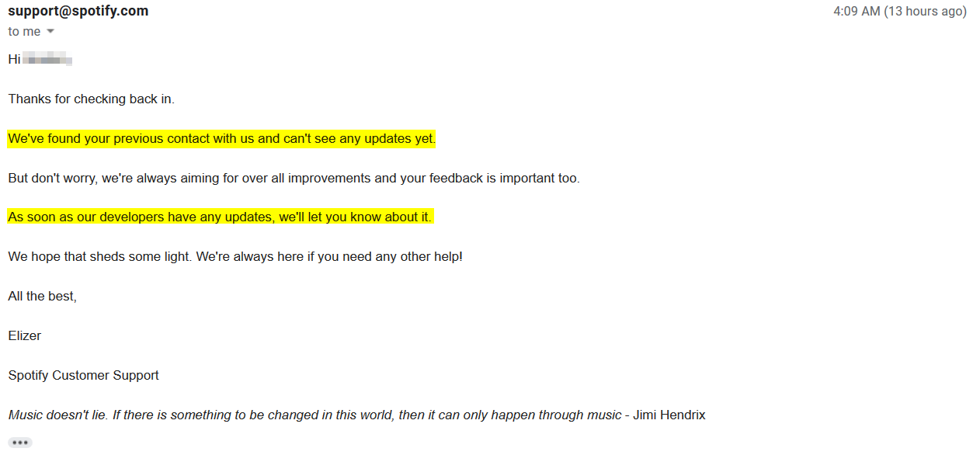The height and width of the screenshot is (455, 980).
Task: Click the 'Thanks for checking back in.' line
Action: 92,99
